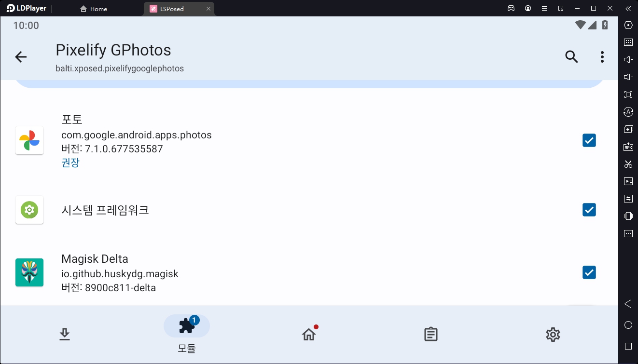This screenshot has height=364, width=638.
Task: Open search in Pixelify GPhotos scope
Action: (571, 57)
